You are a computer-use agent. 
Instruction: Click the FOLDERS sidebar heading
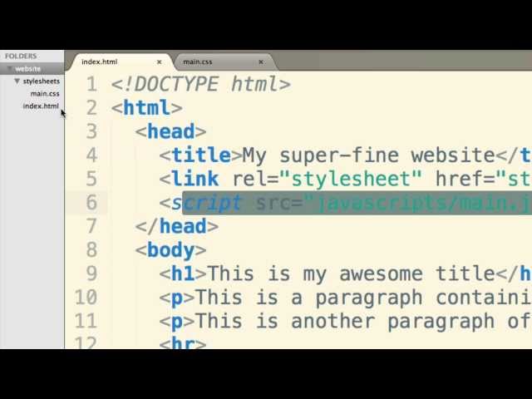[21, 56]
